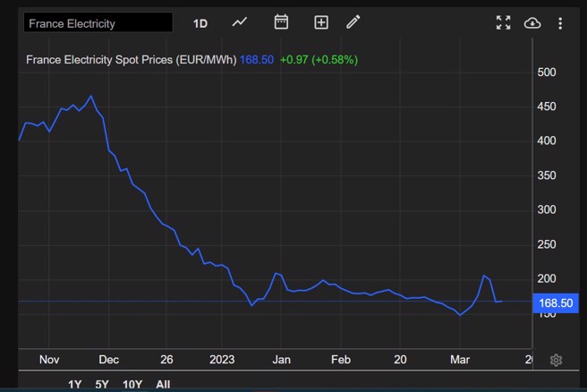This screenshot has width=587, height=392.
Task: Open the three-dot more options menu
Action: pyautogui.click(x=561, y=23)
